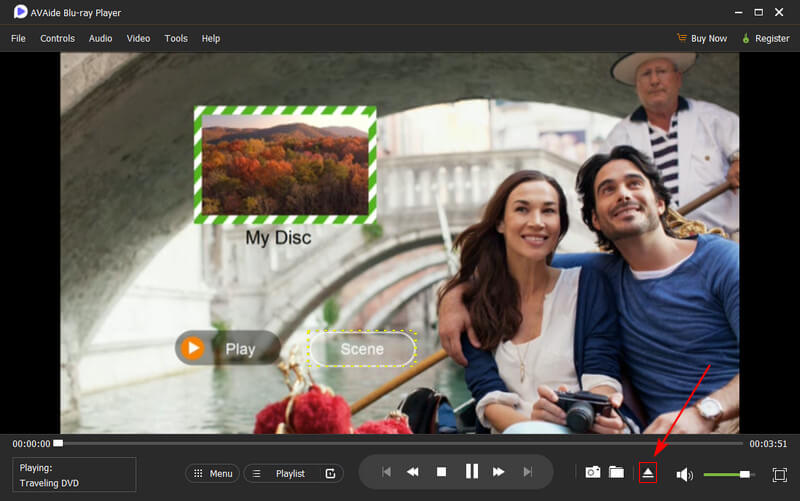Open the snapshot folder icon
The height and width of the screenshot is (501, 800).
616,472
